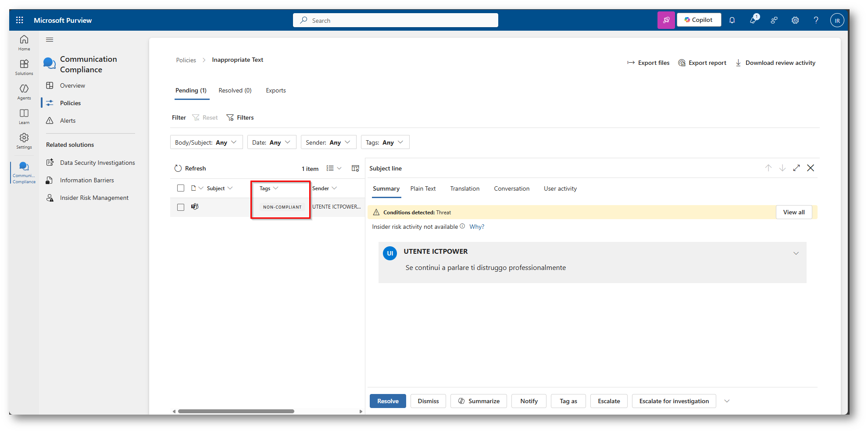Toggle the select-all checkbox in header
Viewport: 868px width, 433px height.
[x=181, y=188]
